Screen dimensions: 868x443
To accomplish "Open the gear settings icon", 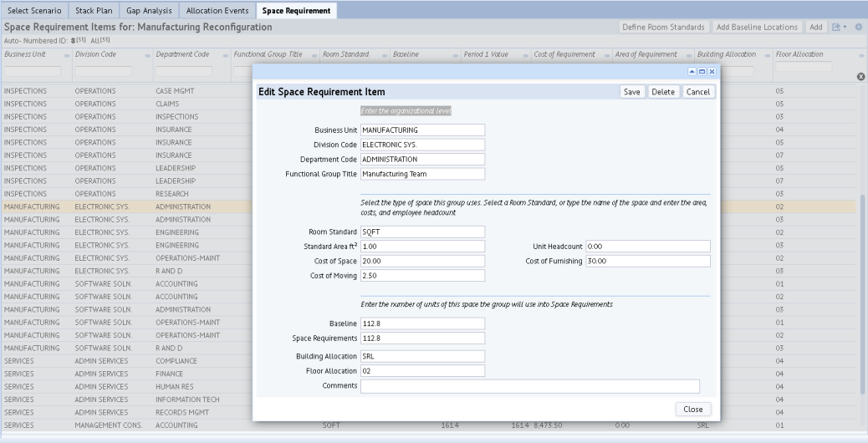I will [859, 27].
